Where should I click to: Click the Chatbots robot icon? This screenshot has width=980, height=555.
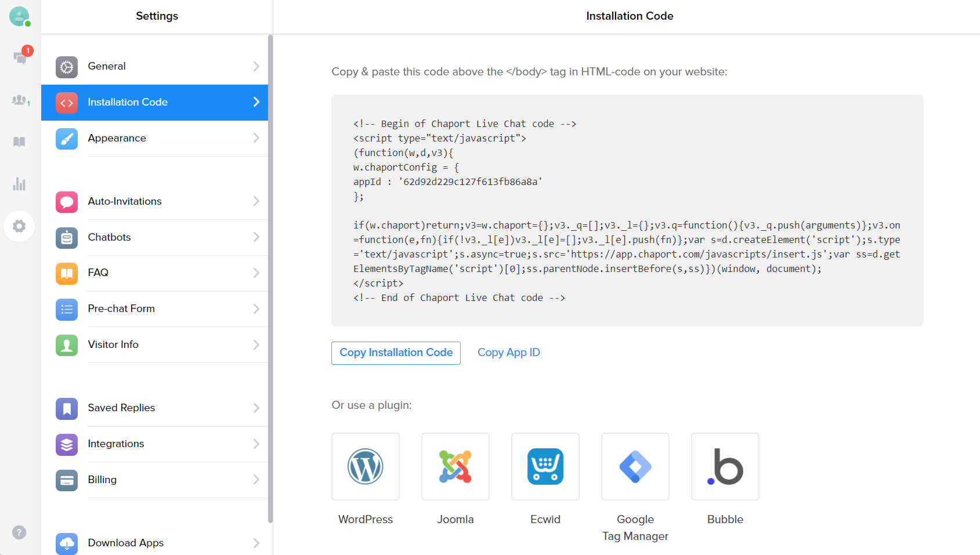point(67,238)
